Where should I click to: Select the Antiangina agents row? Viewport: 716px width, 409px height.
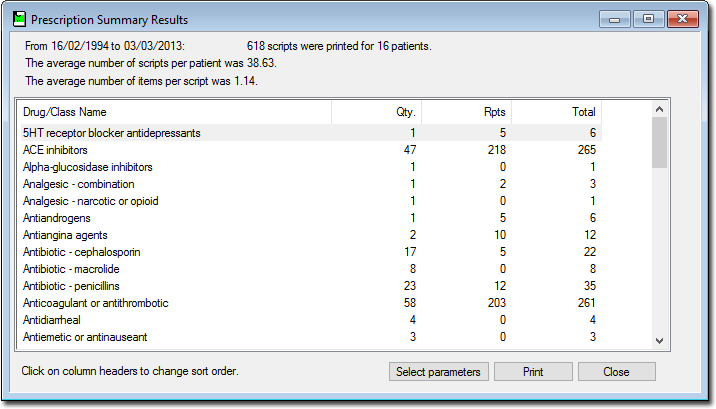click(311, 235)
